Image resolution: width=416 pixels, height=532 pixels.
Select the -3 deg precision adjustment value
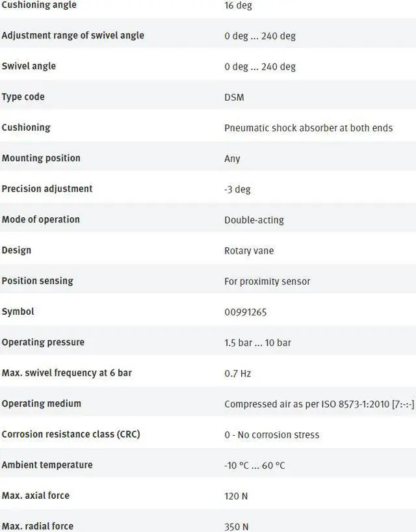pyautogui.click(x=237, y=189)
